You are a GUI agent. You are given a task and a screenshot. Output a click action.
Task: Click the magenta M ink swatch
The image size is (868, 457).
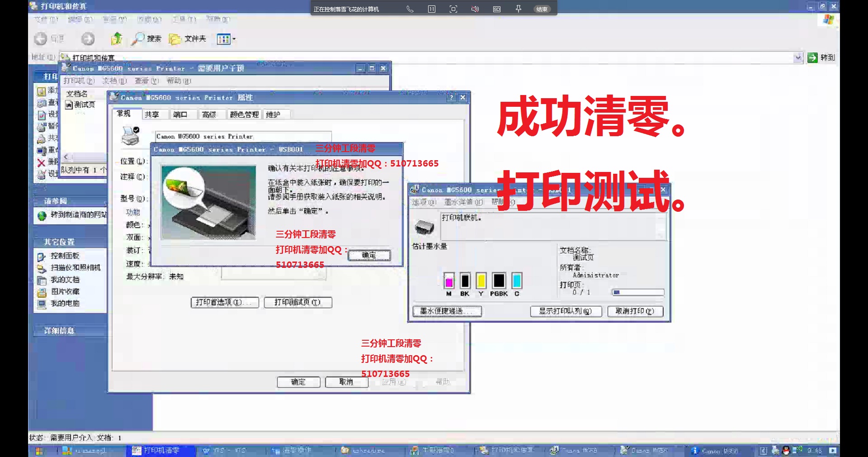tap(449, 281)
